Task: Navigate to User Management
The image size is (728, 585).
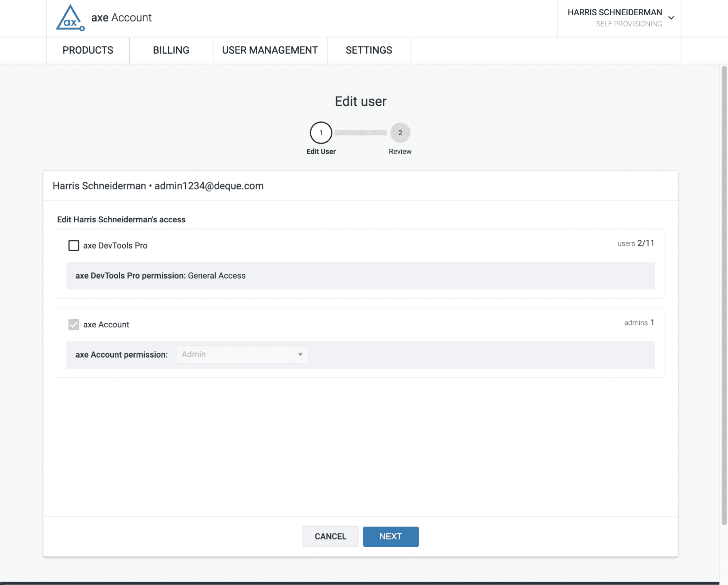Action: (x=270, y=50)
